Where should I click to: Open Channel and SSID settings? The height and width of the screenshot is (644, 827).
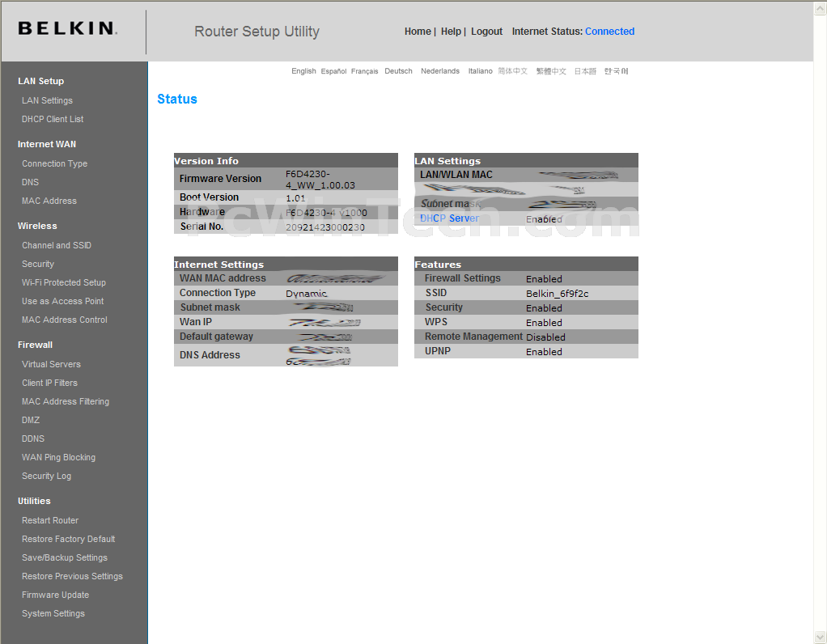[x=57, y=246]
